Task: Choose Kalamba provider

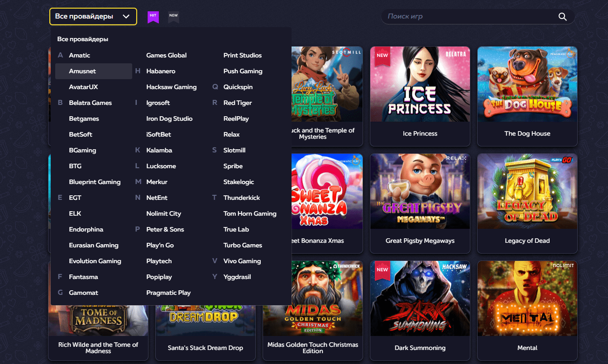Action: coord(159,150)
